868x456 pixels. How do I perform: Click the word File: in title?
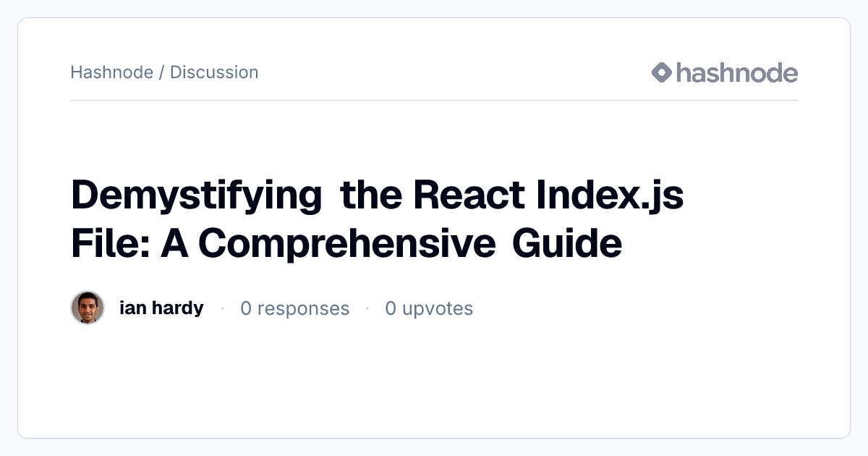click(111, 242)
